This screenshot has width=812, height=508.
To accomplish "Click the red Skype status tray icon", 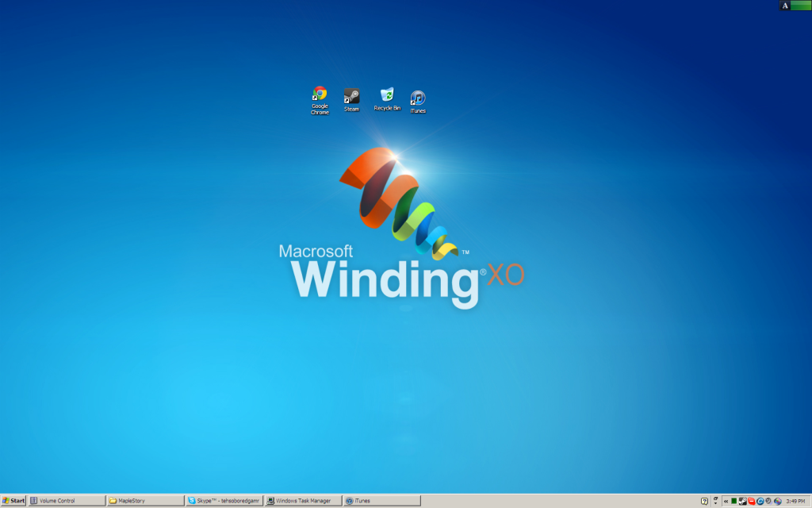I will tap(751, 501).
